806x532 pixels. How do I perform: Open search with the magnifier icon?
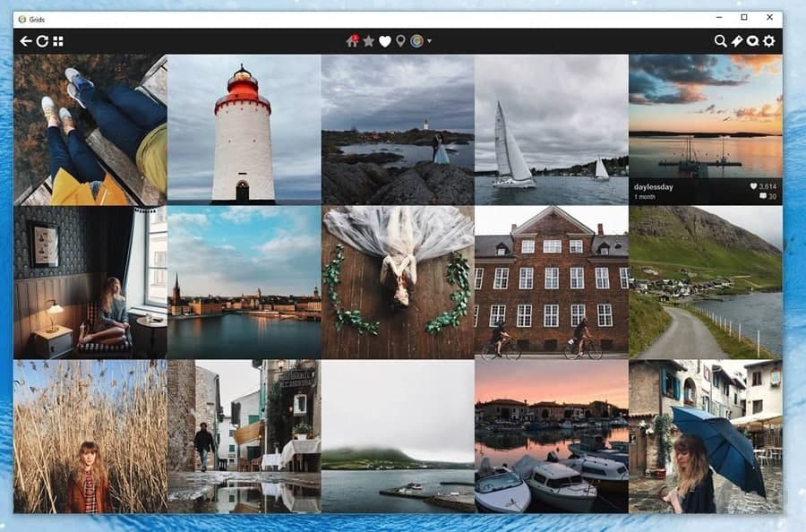(719, 41)
